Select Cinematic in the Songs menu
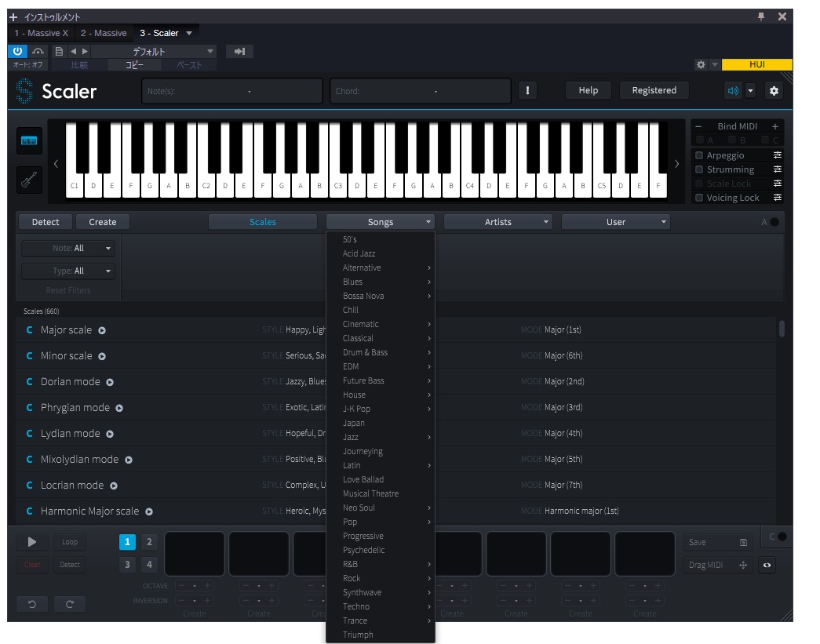Screen dimensions: 820x644 [381, 324]
